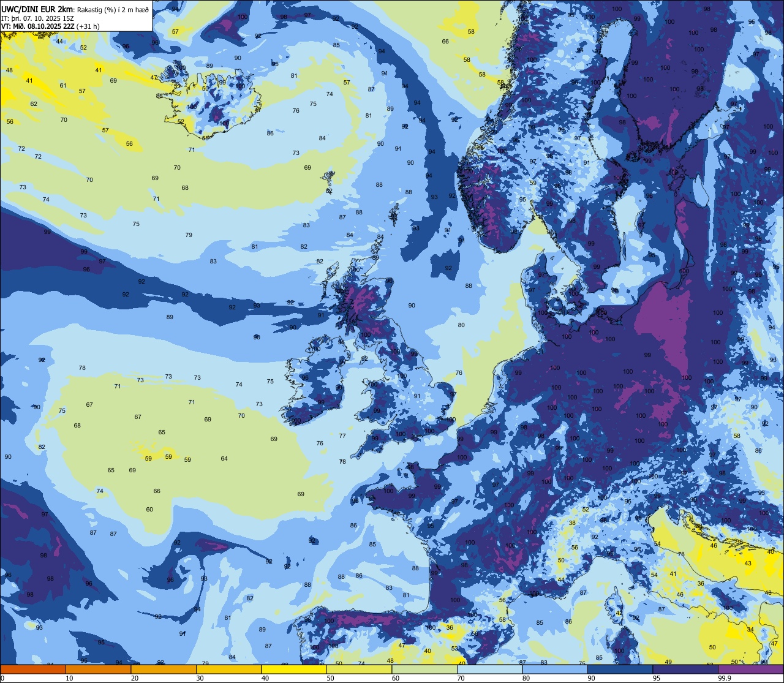Click the legend tick label '30'
Screen dimensions: 784x683
pos(200,678)
